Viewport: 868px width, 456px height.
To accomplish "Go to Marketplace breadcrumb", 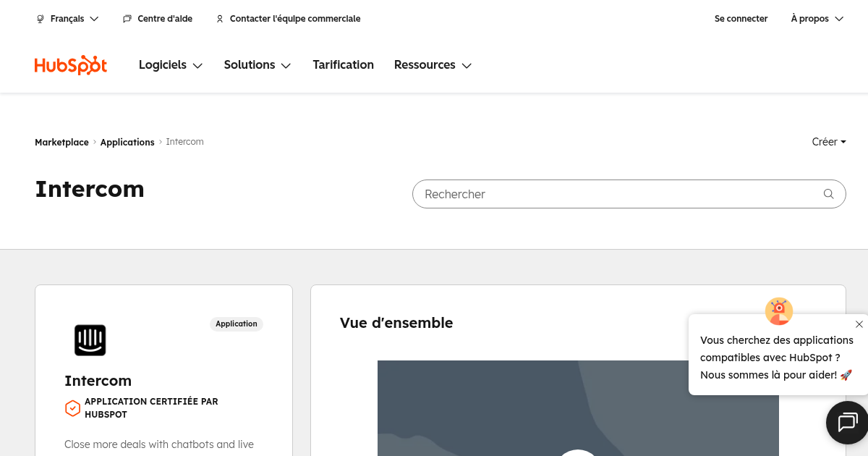I will click(x=61, y=142).
